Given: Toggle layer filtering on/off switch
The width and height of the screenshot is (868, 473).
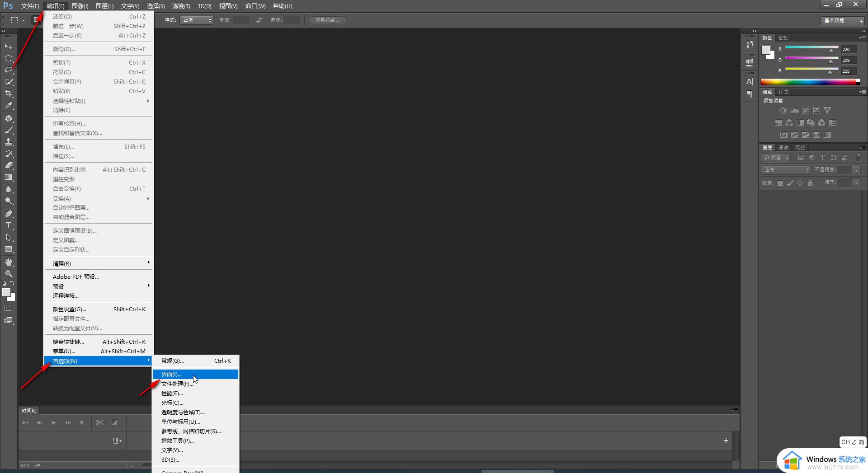Looking at the screenshot, I should pyautogui.click(x=858, y=157).
